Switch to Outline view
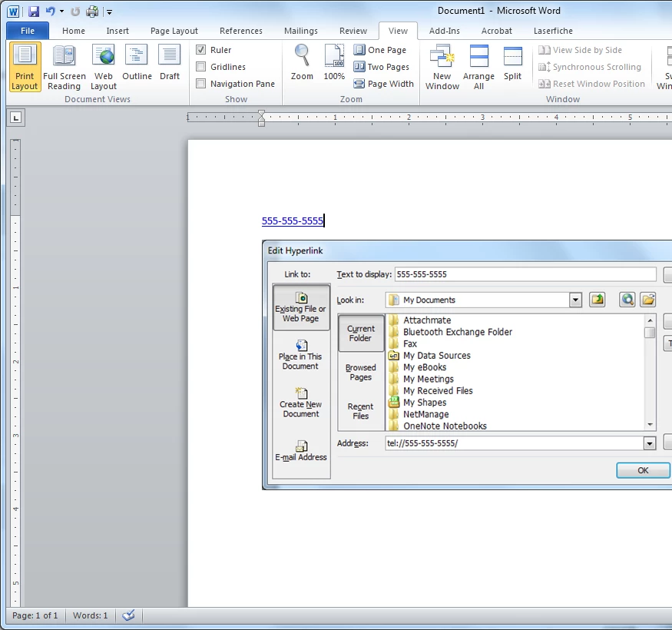This screenshot has width=672, height=630. click(x=137, y=62)
